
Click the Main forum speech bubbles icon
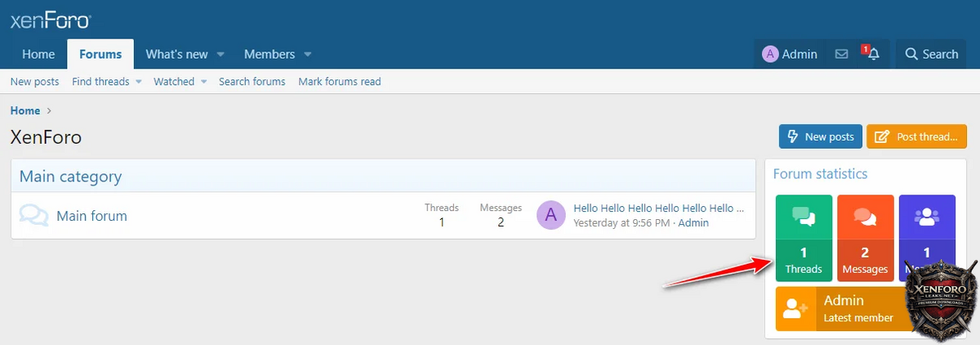(x=33, y=216)
